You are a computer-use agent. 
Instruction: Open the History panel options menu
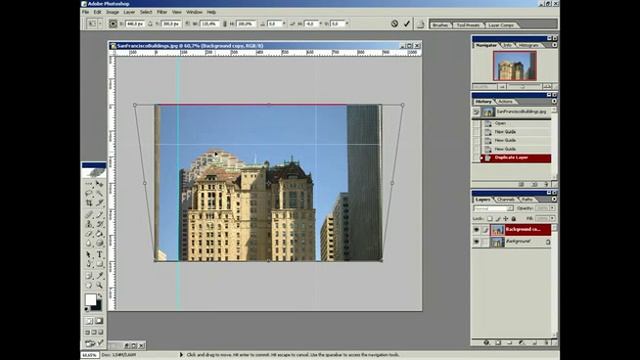554,101
